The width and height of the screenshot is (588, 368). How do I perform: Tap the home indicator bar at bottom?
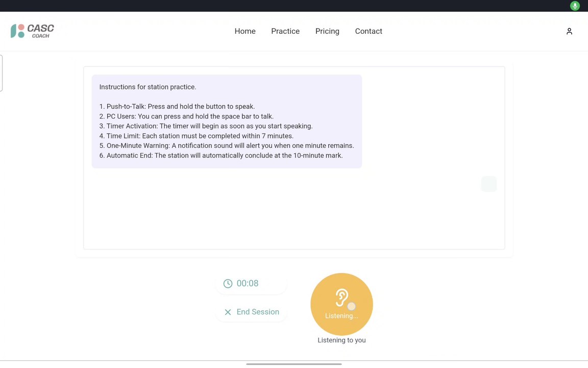(x=293, y=364)
